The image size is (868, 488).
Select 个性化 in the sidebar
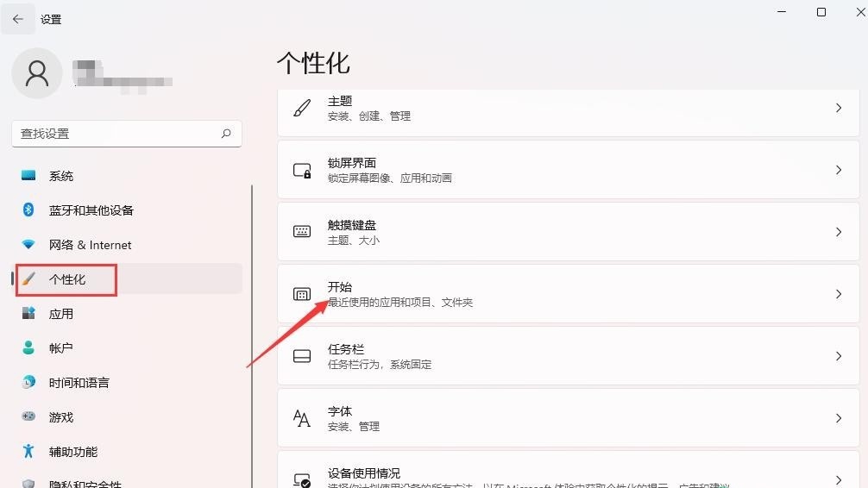pos(127,278)
